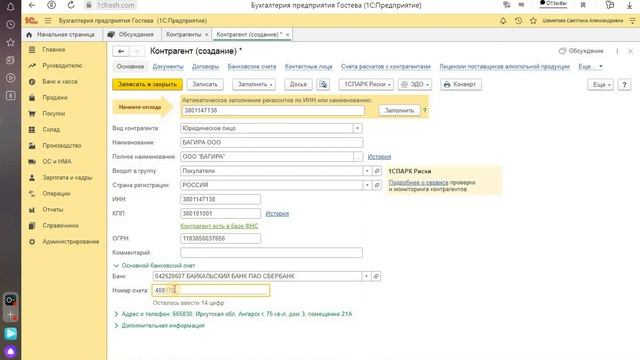Screen dimensions: 640x360
Task: Open Покупки section in sidebar
Action: [x=53, y=113]
